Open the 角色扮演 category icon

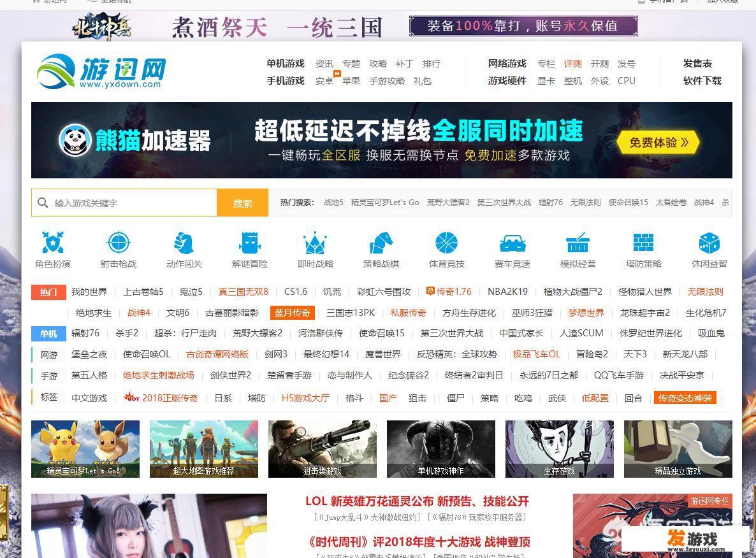tap(53, 243)
